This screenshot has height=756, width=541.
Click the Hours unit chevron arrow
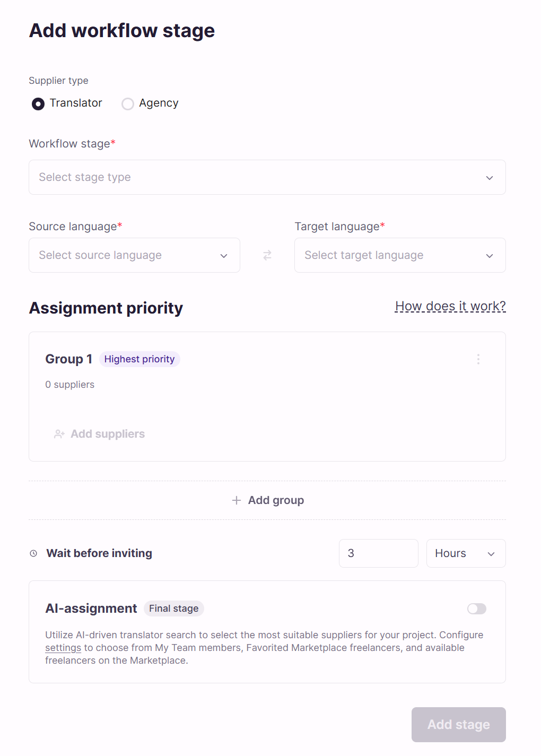click(491, 554)
